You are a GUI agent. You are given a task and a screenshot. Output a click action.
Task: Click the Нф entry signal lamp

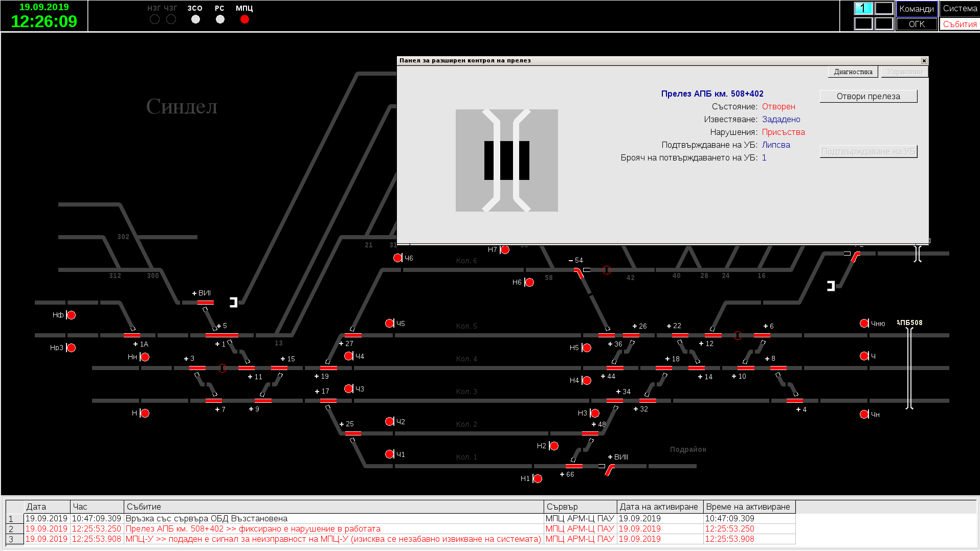click(72, 315)
